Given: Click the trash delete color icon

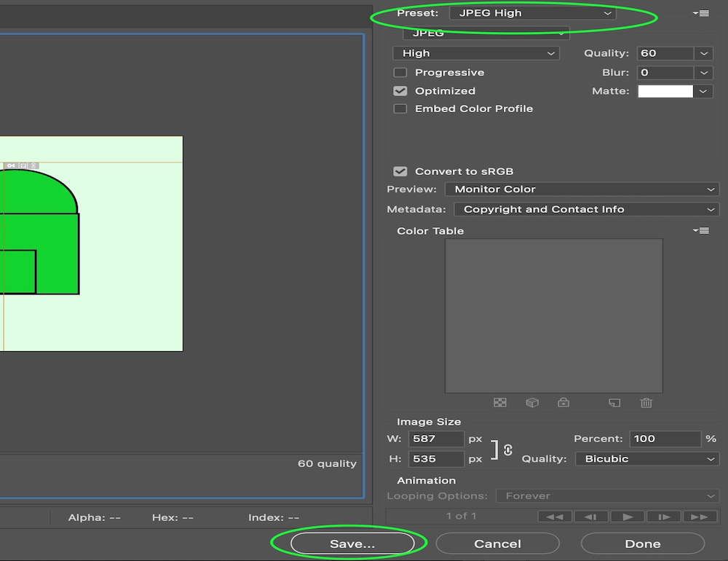Looking at the screenshot, I should click(x=646, y=402).
